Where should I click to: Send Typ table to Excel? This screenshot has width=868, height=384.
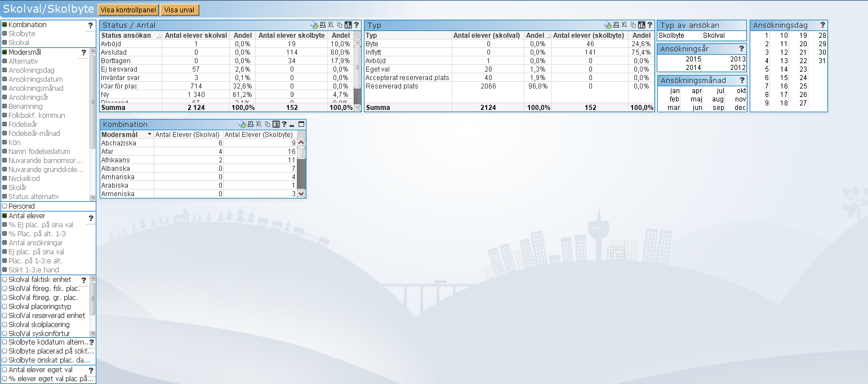(624, 25)
